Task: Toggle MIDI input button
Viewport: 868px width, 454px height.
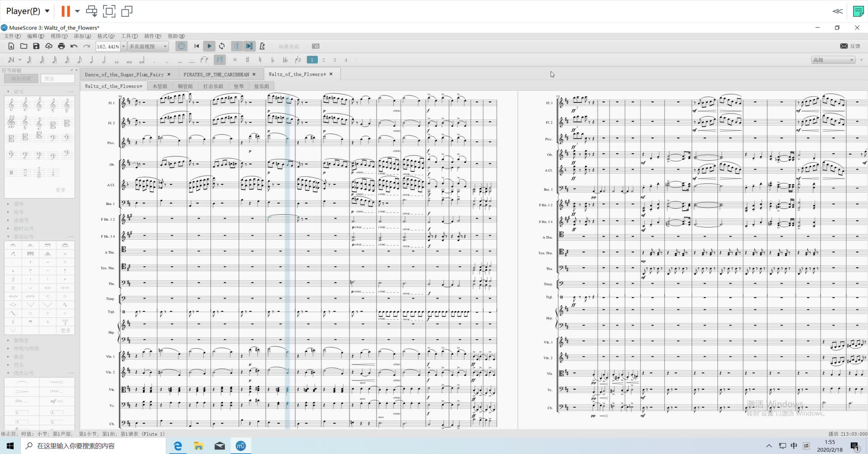Action: point(181,46)
